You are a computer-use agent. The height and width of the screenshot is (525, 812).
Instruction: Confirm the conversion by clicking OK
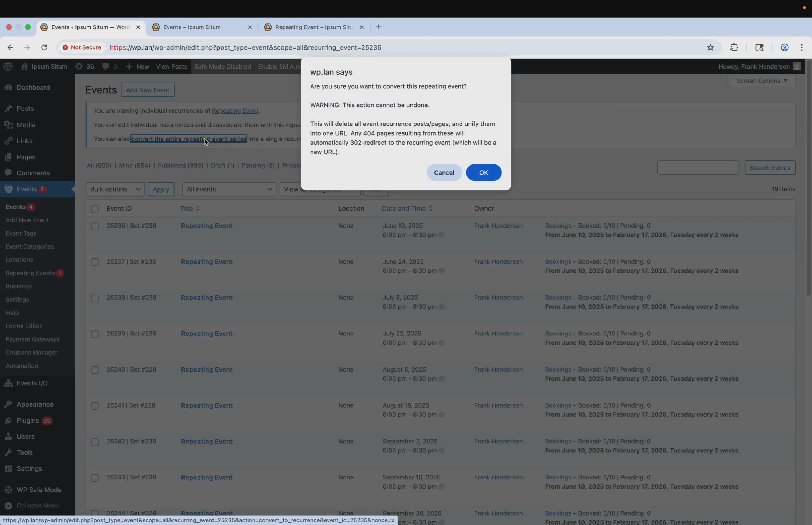(x=483, y=172)
